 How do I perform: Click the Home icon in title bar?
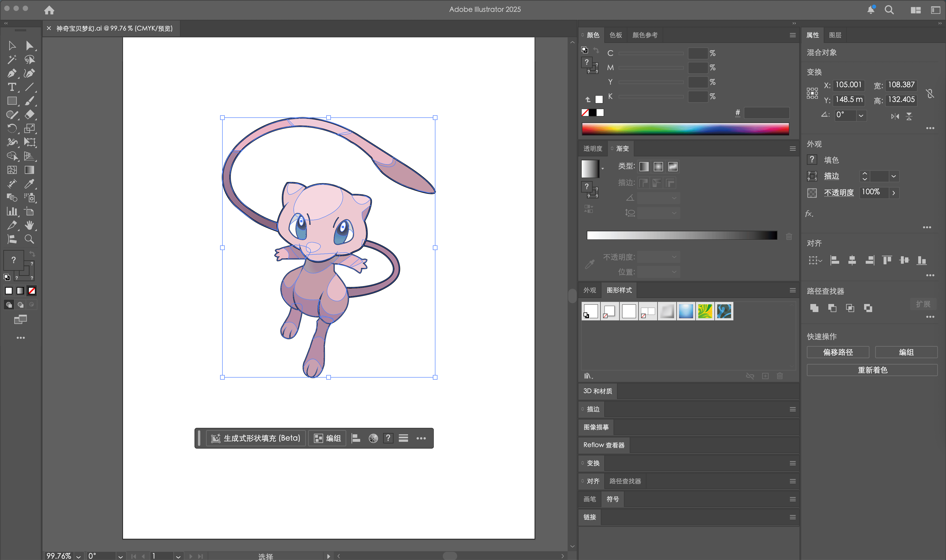pyautogui.click(x=49, y=10)
